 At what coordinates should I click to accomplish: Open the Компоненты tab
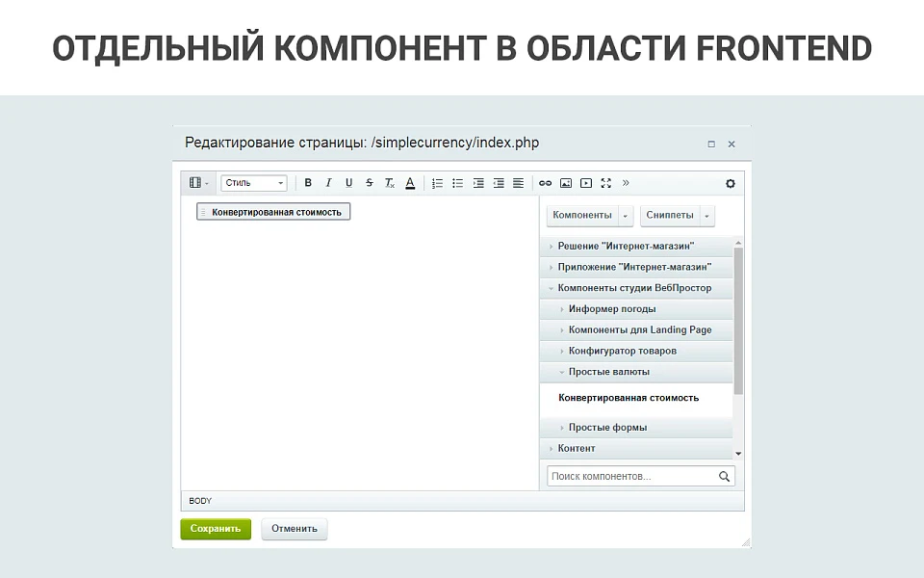click(x=582, y=215)
